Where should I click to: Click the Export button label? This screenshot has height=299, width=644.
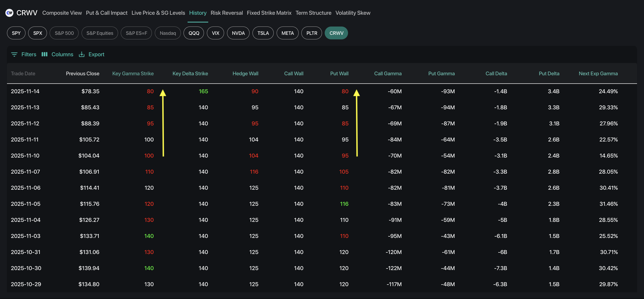click(96, 54)
